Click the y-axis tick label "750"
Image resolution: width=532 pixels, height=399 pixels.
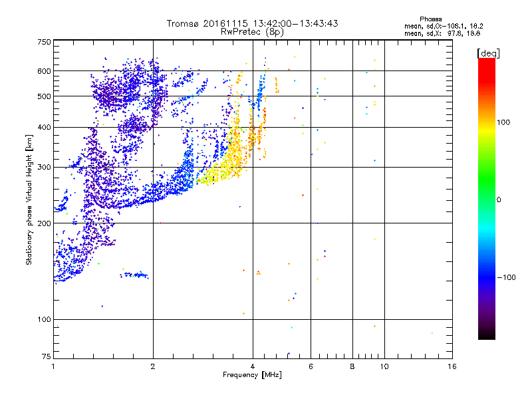[44, 42]
